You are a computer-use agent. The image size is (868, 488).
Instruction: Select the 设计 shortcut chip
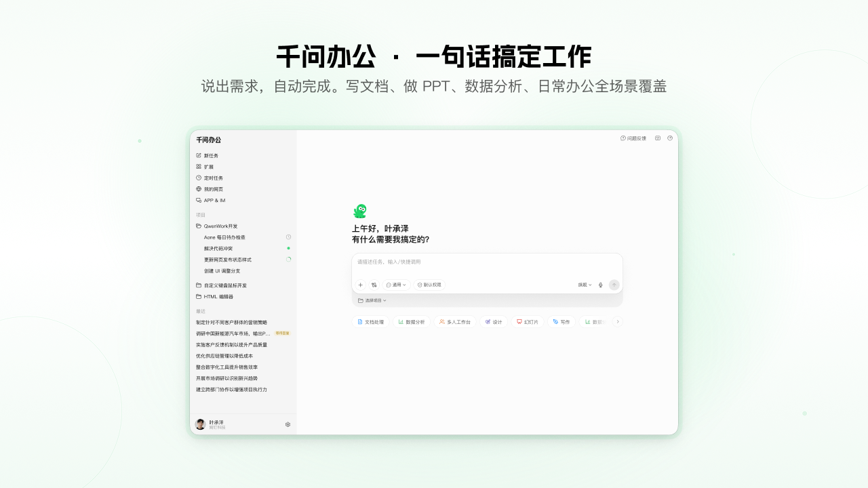pos(494,322)
